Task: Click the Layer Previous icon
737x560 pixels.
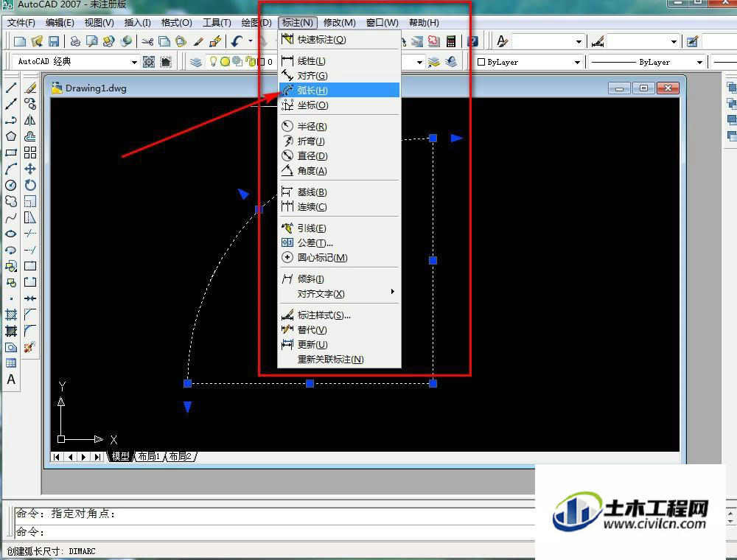Action: coord(451,62)
